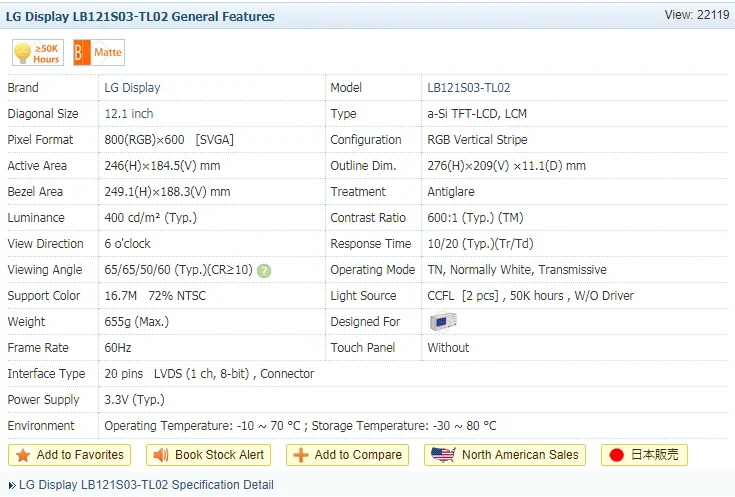Click the Touch Panel Without value

click(x=448, y=348)
